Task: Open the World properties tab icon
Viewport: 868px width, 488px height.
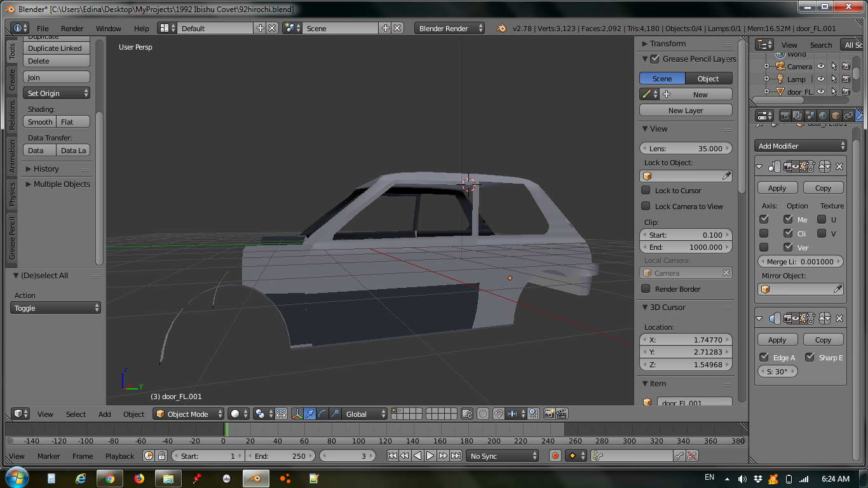Action: [x=823, y=116]
